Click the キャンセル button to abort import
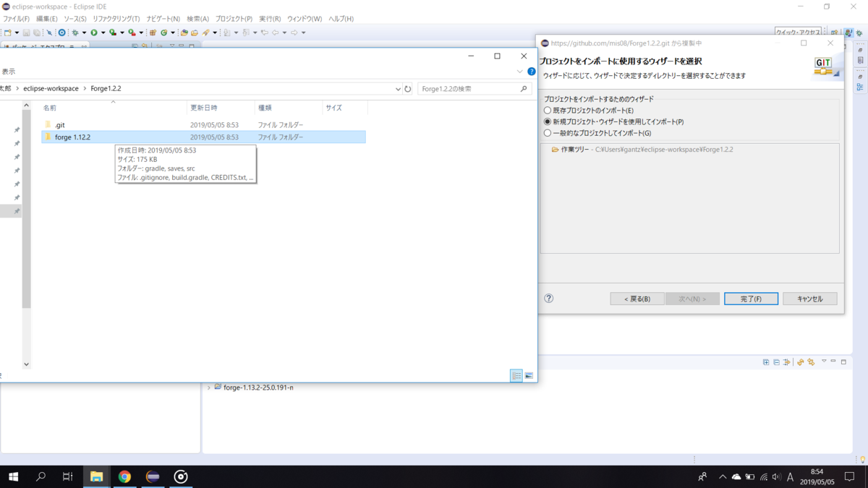Image resolution: width=868 pixels, height=488 pixels. tap(809, 298)
